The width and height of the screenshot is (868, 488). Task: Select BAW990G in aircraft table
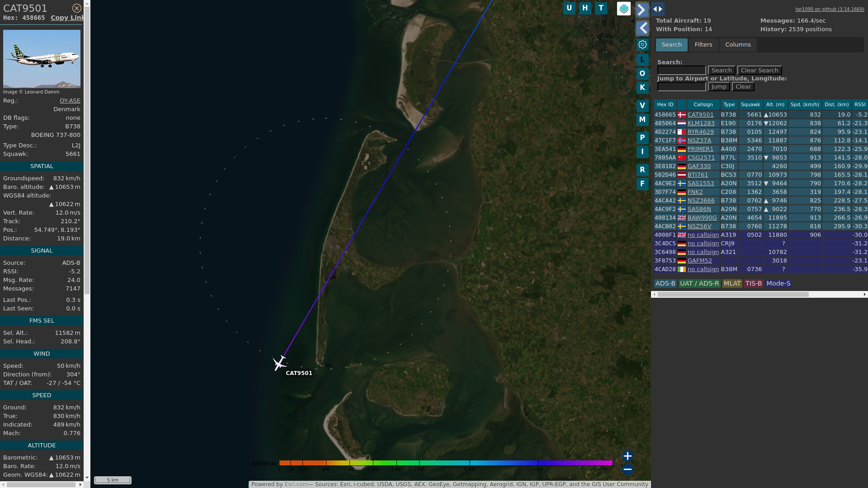[702, 218]
